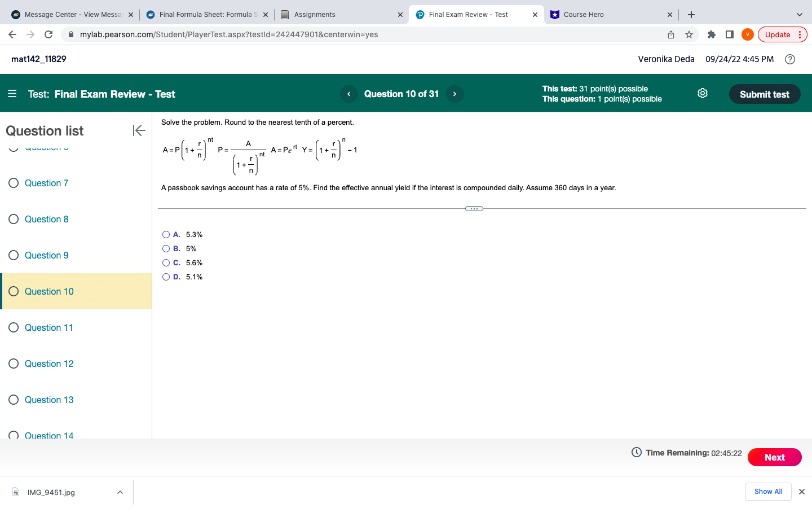The width and height of the screenshot is (812, 508).
Task: Open the downloaded IMG_9451.jpg file
Action: (x=51, y=492)
